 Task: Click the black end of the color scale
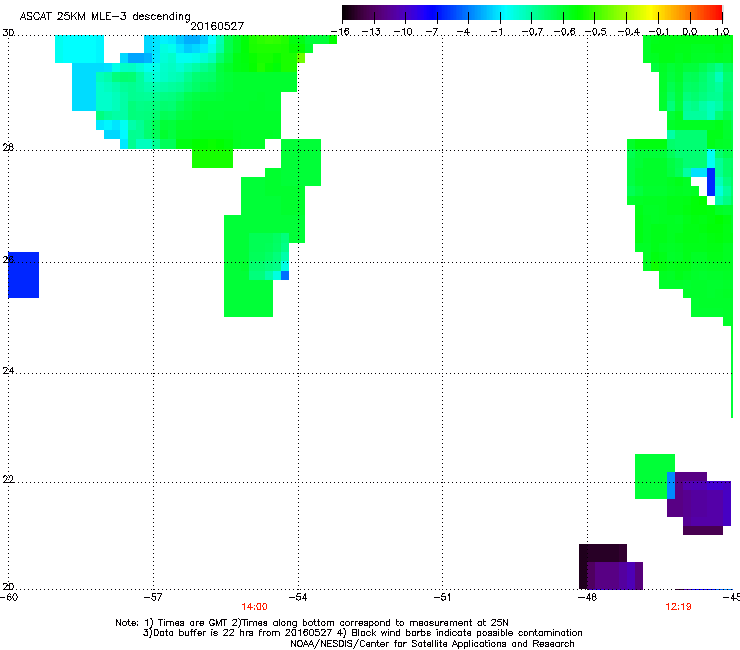[352, 13]
